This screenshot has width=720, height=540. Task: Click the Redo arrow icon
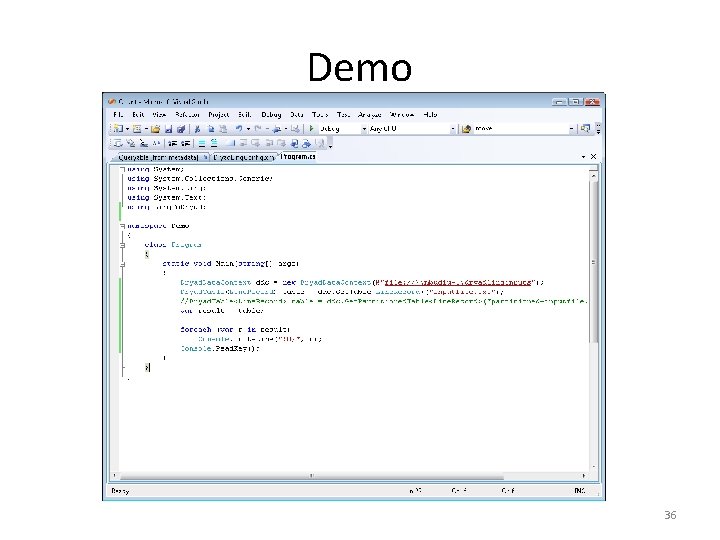point(258,129)
